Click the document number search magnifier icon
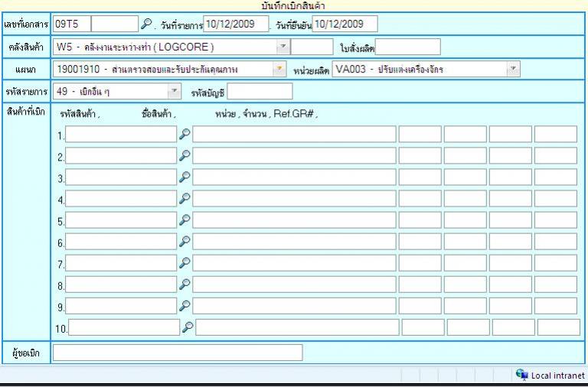This screenshot has height=387, width=588. point(146,24)
